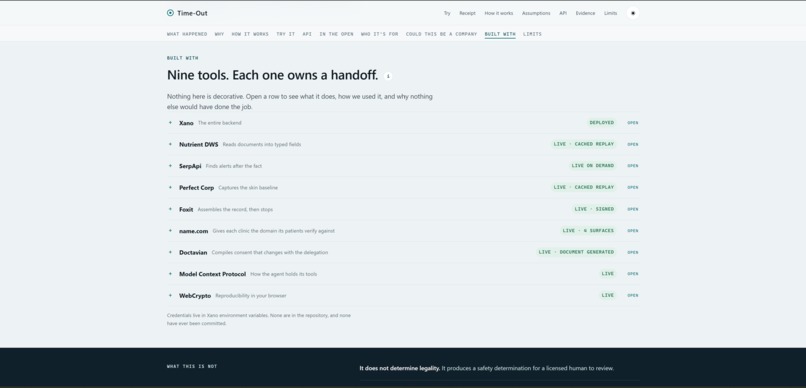Click OPEN on the Doctavian row
This screenshot has width=806, height=388.
coord(632,252)
